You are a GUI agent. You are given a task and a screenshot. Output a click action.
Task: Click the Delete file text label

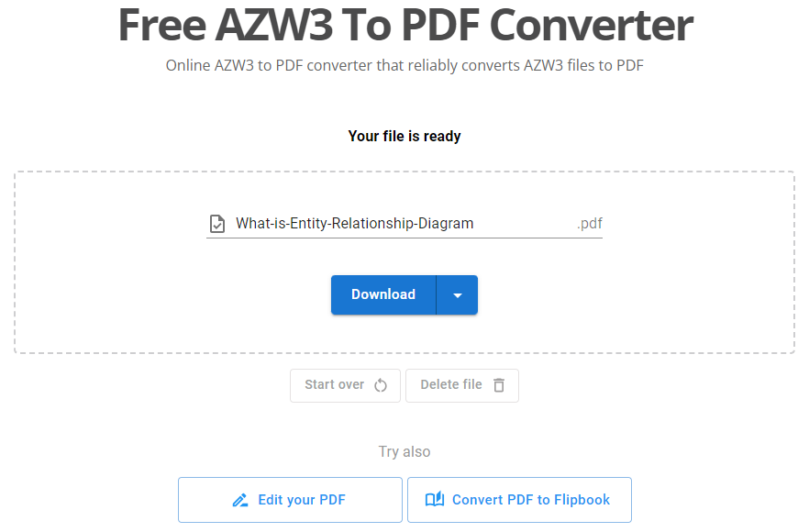click(x=450, y=385)
